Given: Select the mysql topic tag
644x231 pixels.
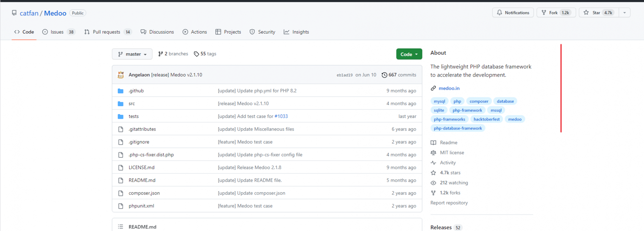Looking at the screenshot, I should (439, 101).
